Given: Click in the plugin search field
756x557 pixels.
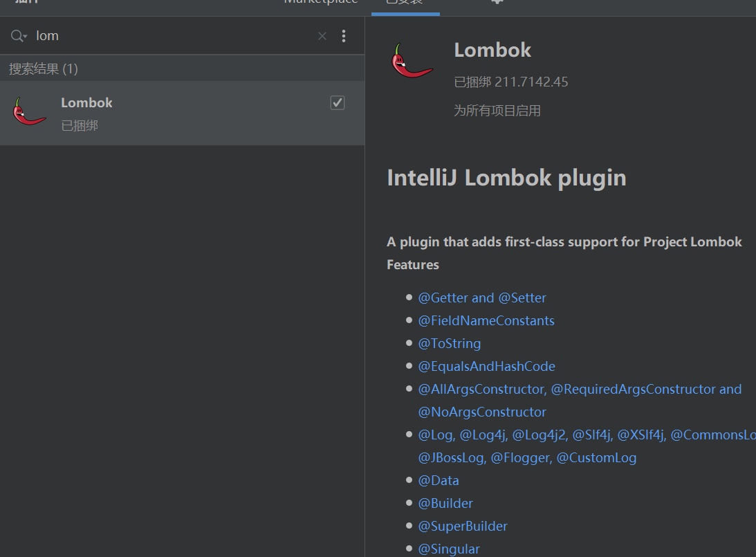Looking at the screenshot, I should 173,36.
